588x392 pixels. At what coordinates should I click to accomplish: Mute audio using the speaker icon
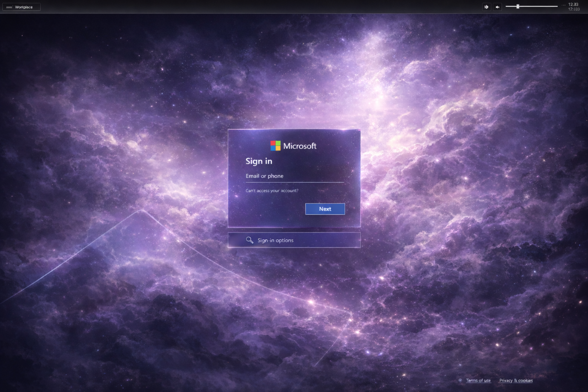coord(497,7)
